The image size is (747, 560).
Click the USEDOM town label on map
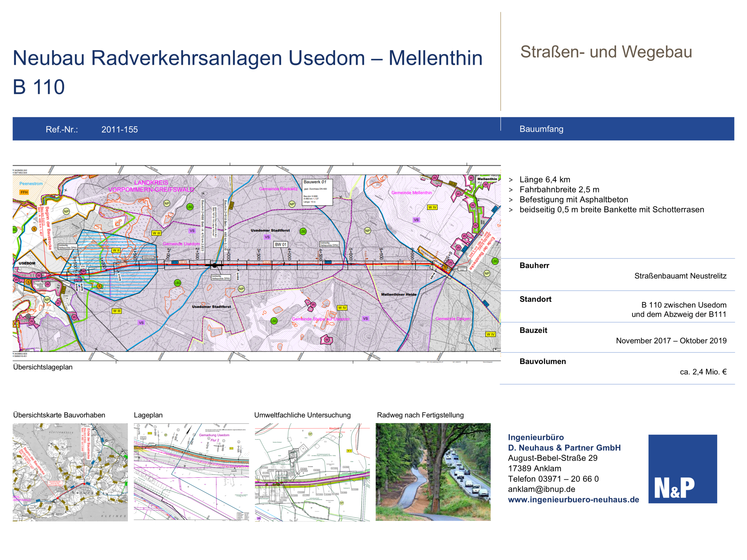27,263
